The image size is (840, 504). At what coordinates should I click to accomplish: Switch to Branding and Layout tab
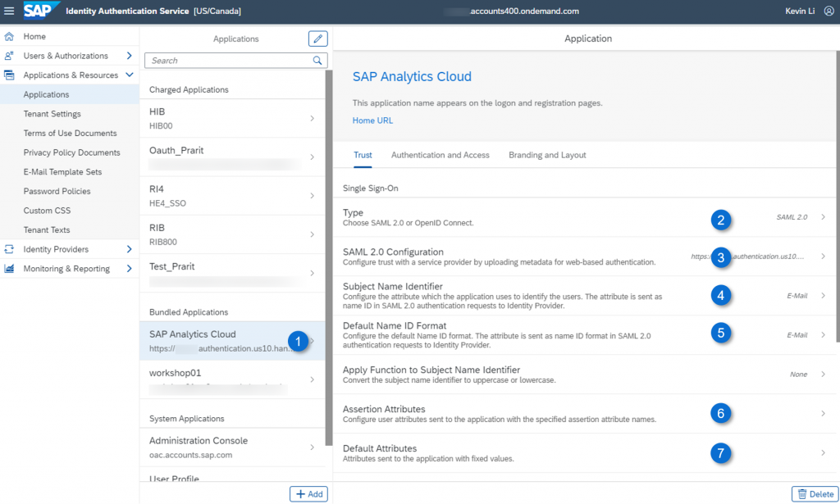[547, 155]
